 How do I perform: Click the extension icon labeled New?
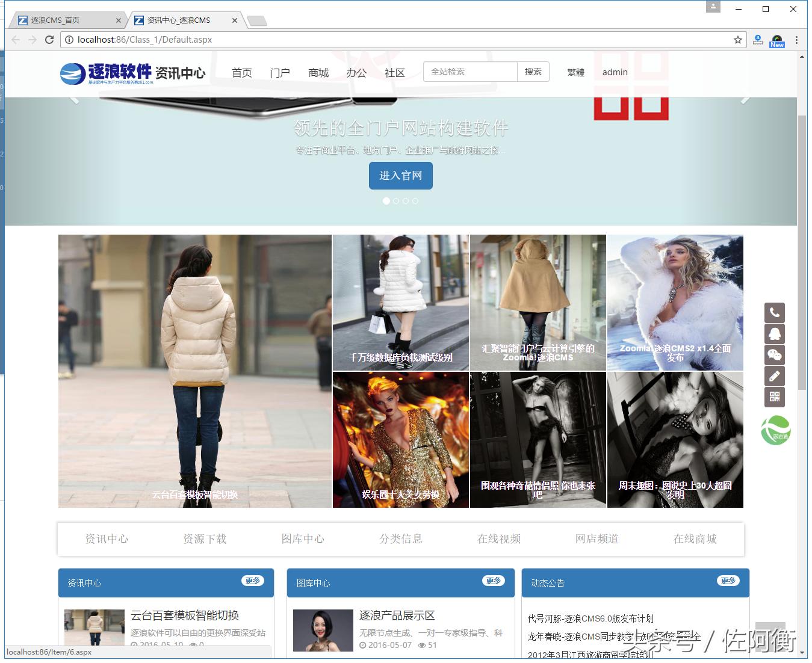777,40
